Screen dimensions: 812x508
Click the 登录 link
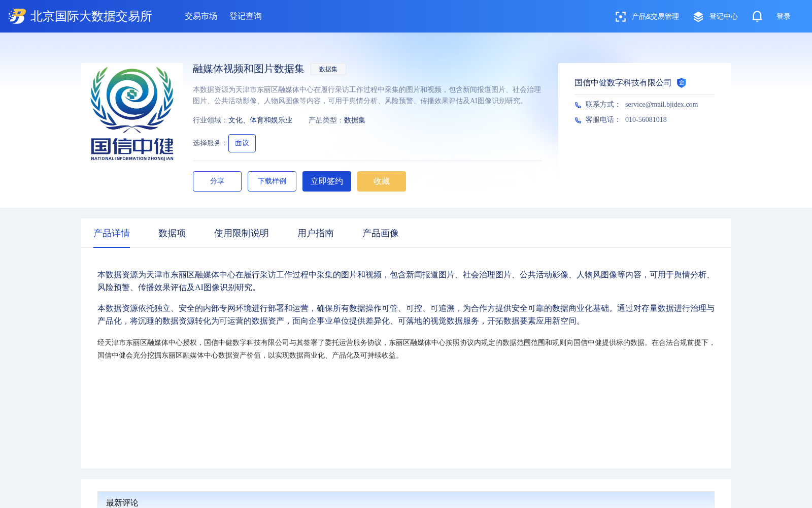click(x=783, y=17)
